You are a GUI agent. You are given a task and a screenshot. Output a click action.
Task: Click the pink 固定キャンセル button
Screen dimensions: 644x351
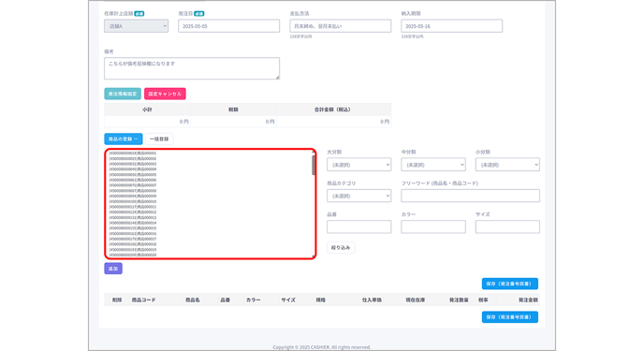coord(165,94)
